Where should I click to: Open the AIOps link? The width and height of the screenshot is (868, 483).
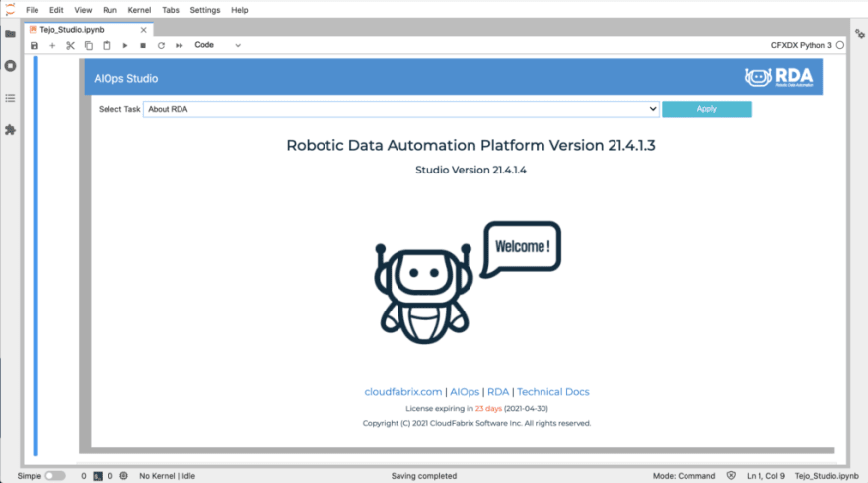coord(465,392)
